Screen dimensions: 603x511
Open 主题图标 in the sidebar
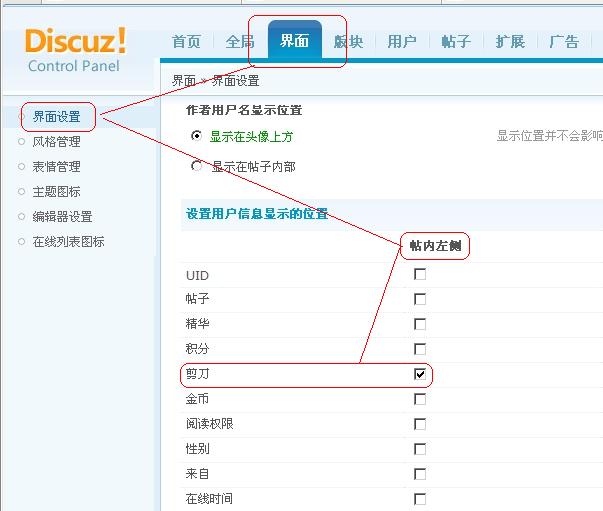pyautogui.click(x=56, y=192)
